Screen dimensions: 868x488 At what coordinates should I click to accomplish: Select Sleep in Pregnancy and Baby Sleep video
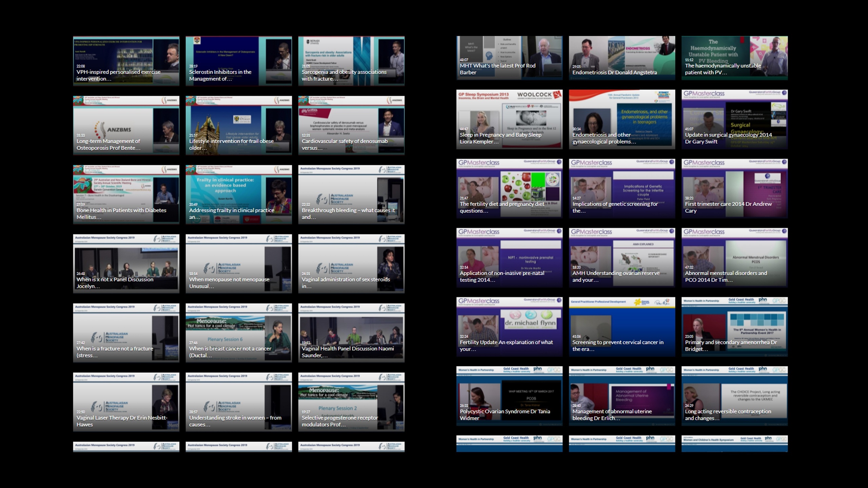(509, 119)
